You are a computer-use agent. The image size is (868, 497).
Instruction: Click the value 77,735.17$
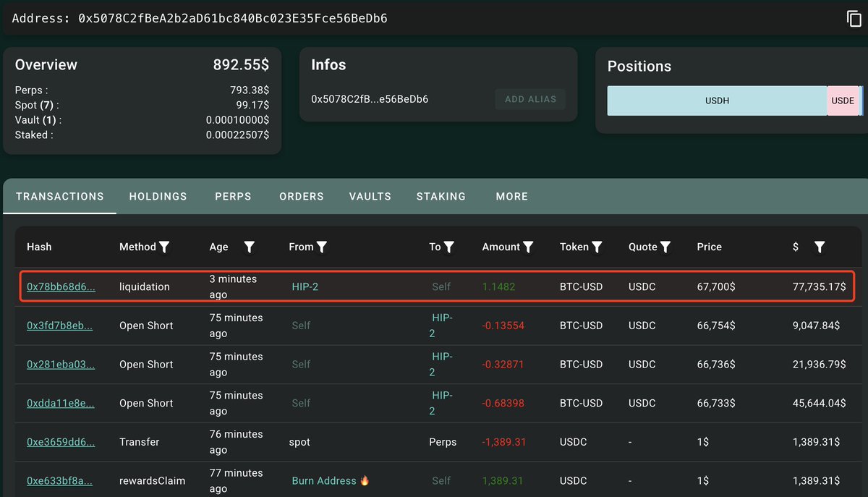coord(820,286)
